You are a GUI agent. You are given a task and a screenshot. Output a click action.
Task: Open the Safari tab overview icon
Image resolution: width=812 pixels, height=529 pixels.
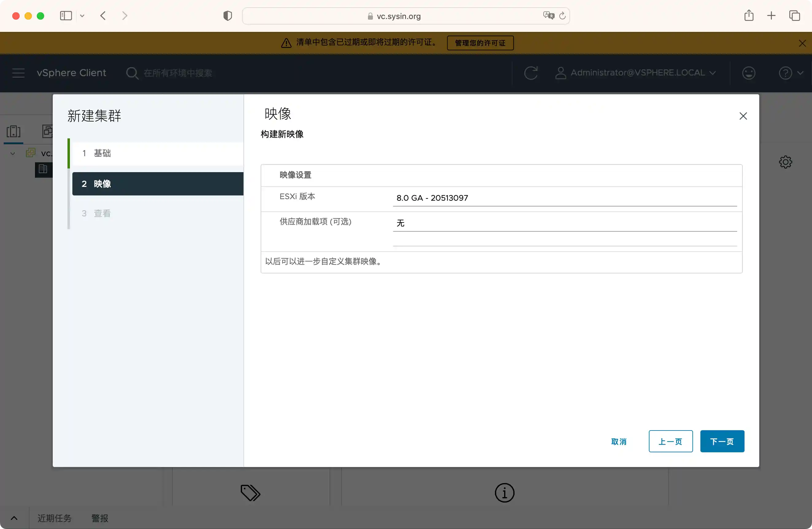point(794,16)
